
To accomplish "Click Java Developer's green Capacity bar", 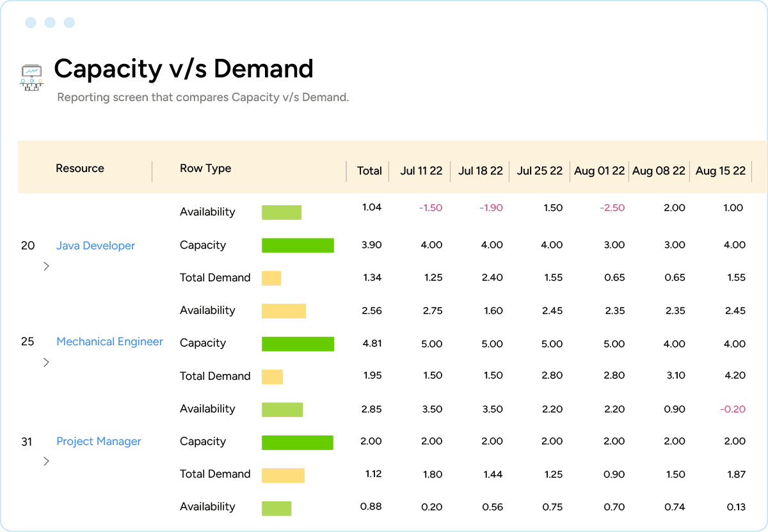I will [297, 245].
